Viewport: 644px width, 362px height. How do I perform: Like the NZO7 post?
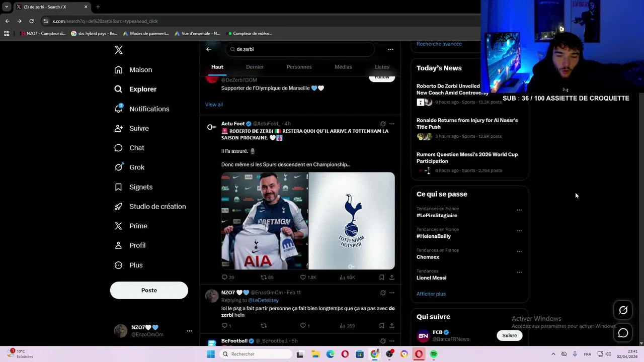[x=305, y=326]
